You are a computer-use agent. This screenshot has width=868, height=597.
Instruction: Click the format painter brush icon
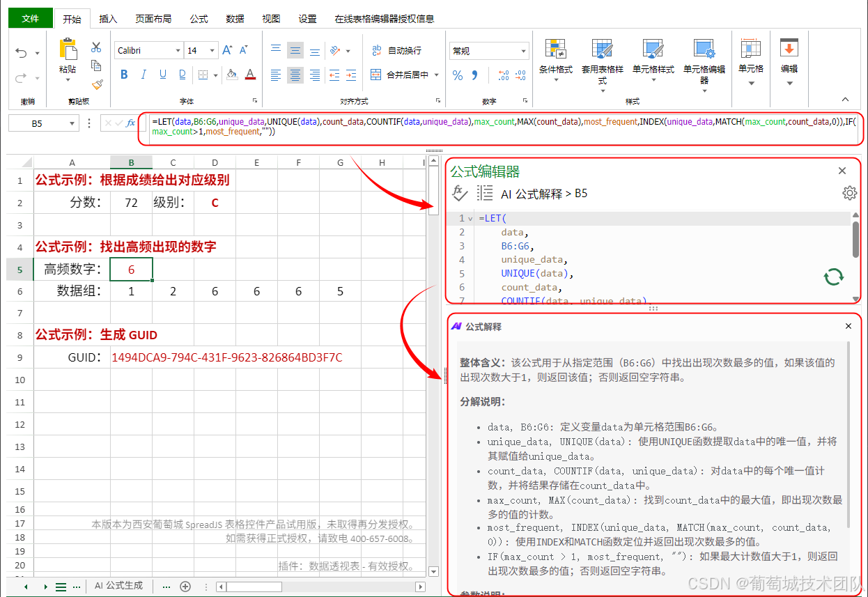96,84
